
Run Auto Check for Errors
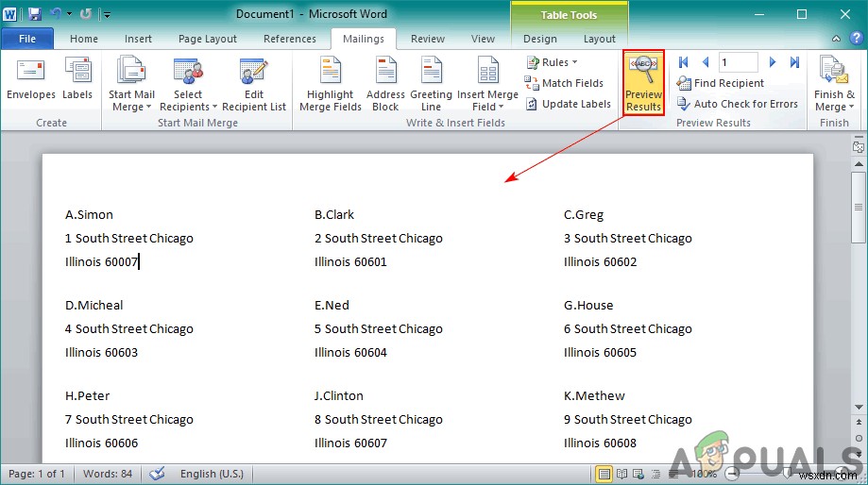[738, 104]
